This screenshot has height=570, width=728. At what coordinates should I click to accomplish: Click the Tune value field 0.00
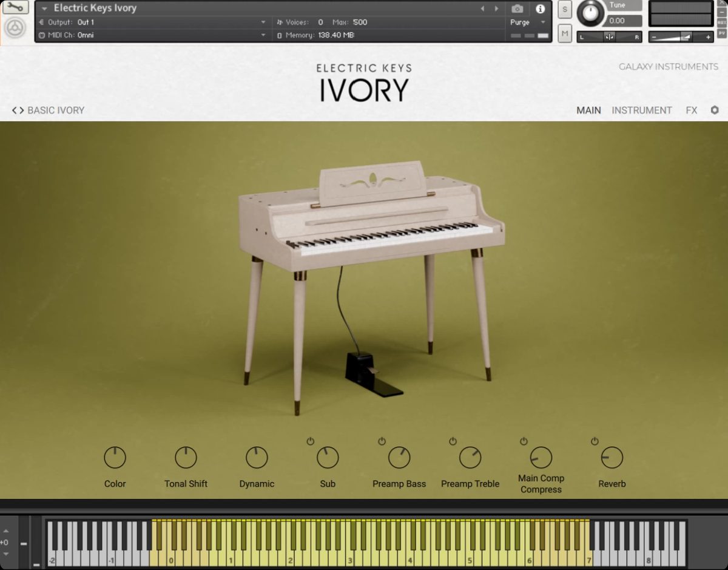click(623, 21)
